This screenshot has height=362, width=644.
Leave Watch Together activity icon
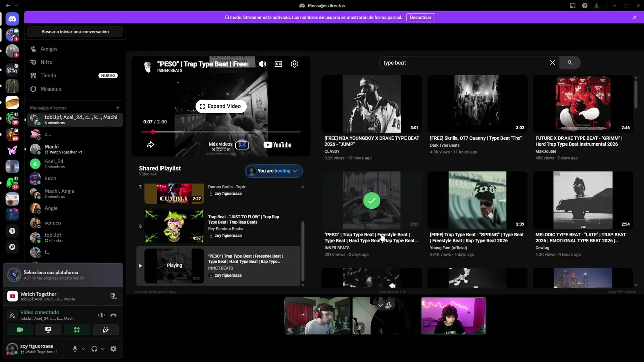[113, 296]
